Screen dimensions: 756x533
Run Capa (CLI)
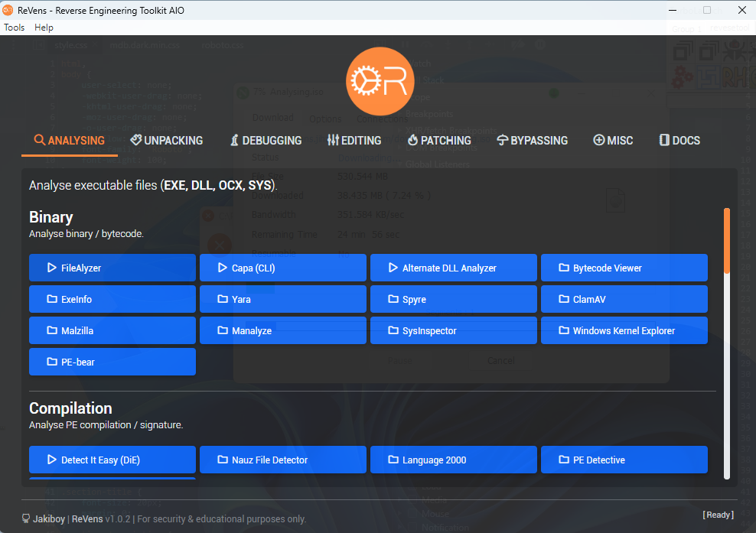283,268
